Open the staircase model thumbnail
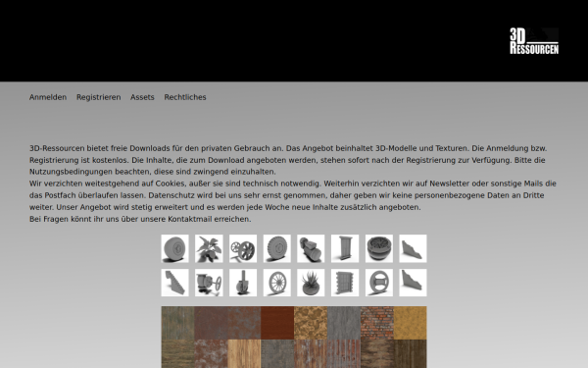The width and height of the screenshot is (588, 368). 175,283
